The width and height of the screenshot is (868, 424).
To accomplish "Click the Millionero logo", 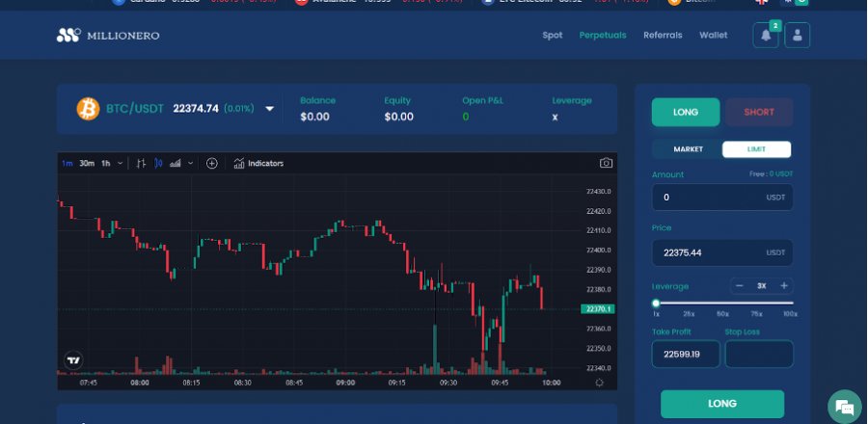I will [108, 36].
